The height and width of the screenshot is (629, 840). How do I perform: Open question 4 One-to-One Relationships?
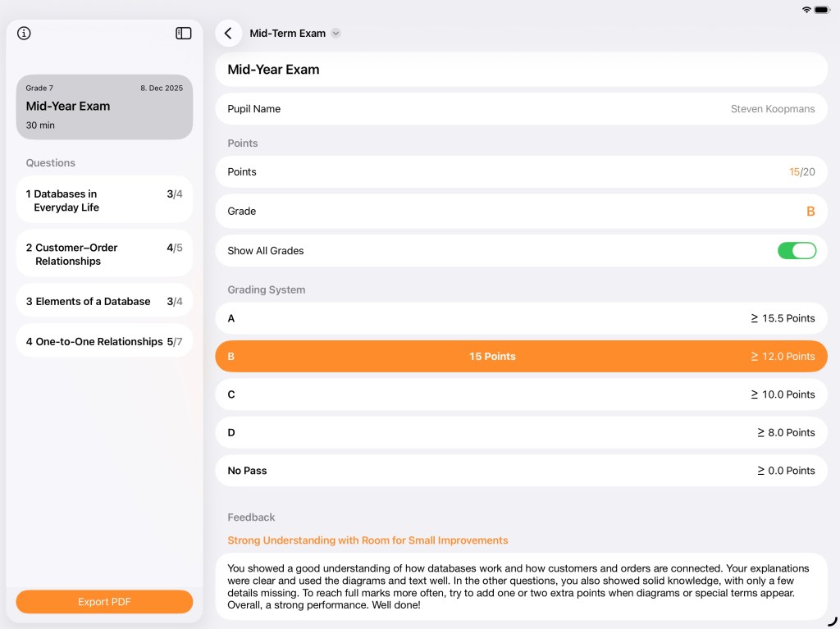point(104,341)
